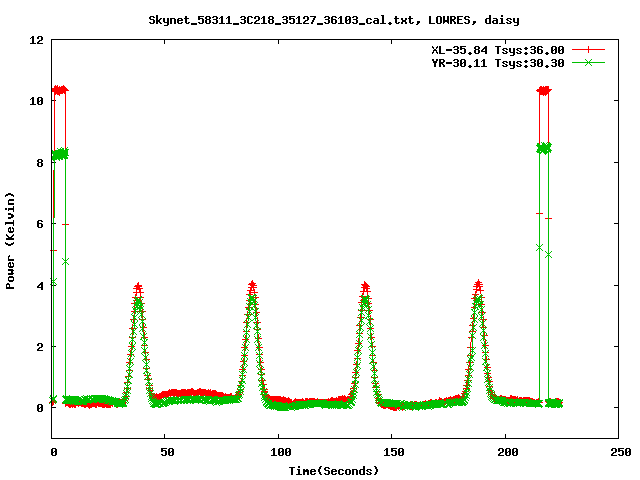Click the 200 tick label on x-axis

tap(505, 453)
